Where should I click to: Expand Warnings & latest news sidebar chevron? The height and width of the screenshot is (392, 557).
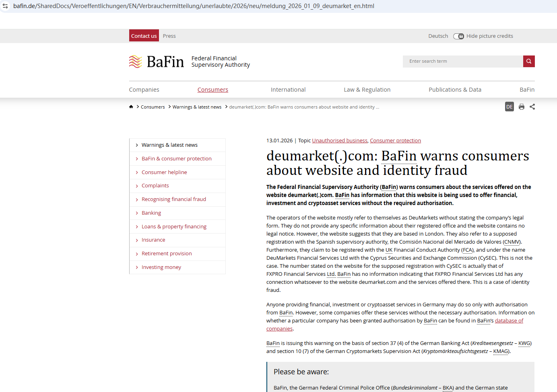point(137,145)
